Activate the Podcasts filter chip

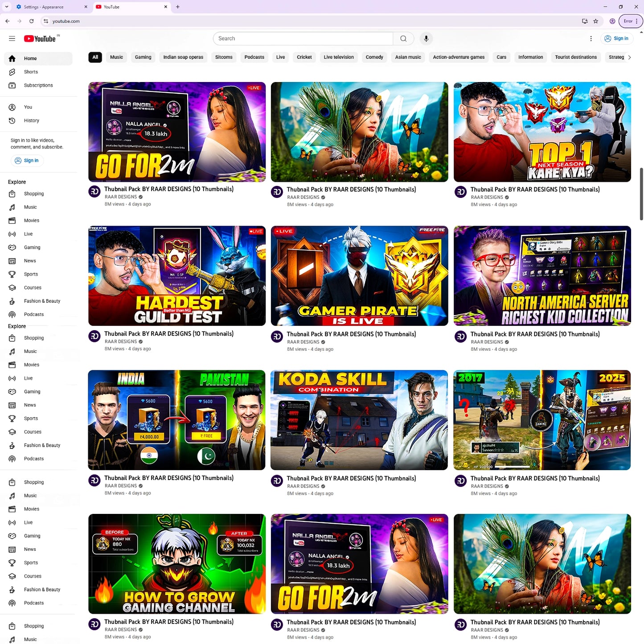point(254,57)
